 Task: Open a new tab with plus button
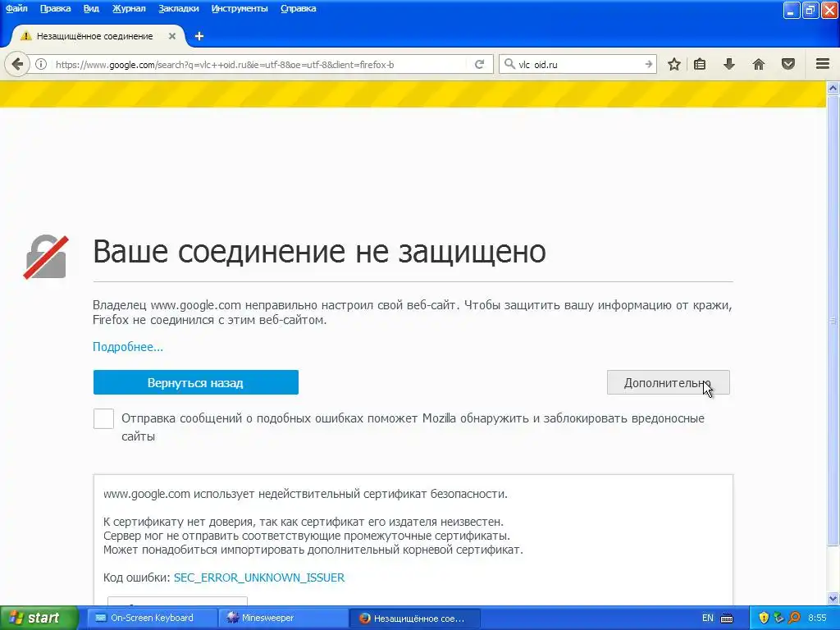(x=199, y=36)
